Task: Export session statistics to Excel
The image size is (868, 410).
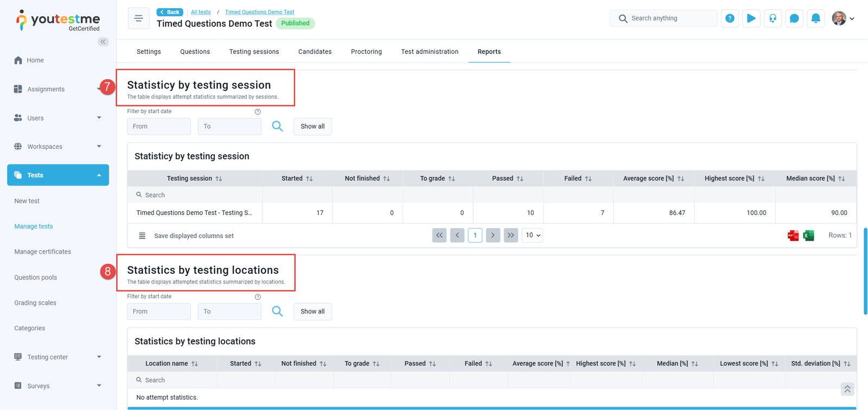Action: [x=808, y=235]
